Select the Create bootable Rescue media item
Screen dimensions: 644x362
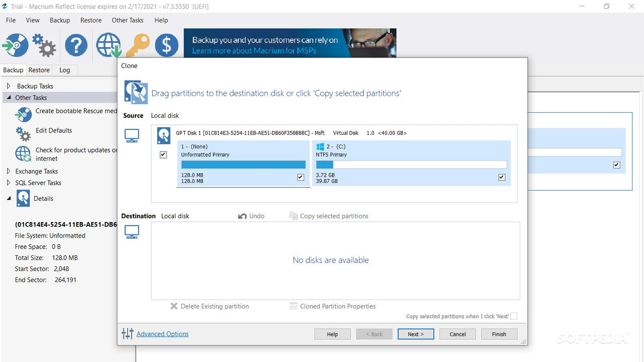76,111
